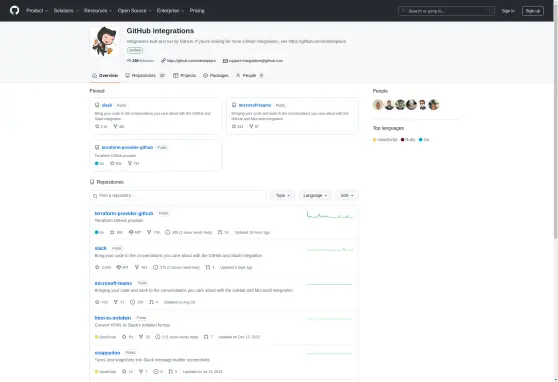Click pull requests icon in terraform-provider-github list row
Screen dimensions: 558x382
click(220, 232)
